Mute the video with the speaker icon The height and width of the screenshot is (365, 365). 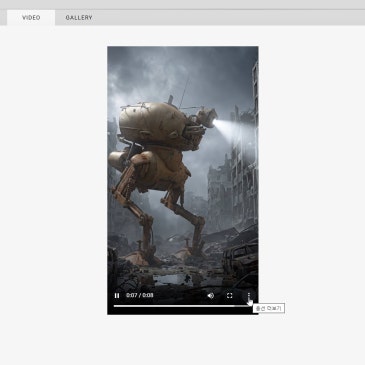(211, 295)
